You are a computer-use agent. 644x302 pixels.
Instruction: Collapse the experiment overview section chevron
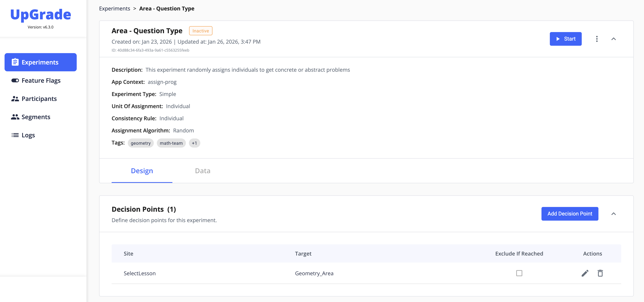(613, 39)
